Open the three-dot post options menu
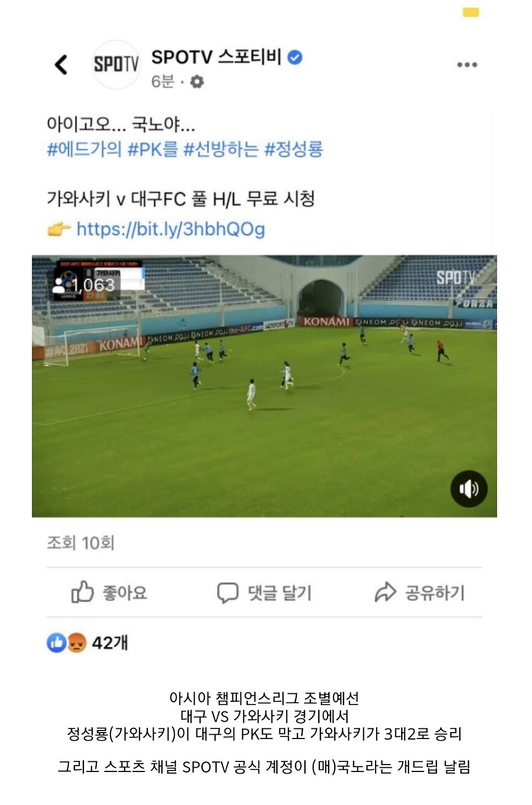532x805 pixels. click(467, 65)
